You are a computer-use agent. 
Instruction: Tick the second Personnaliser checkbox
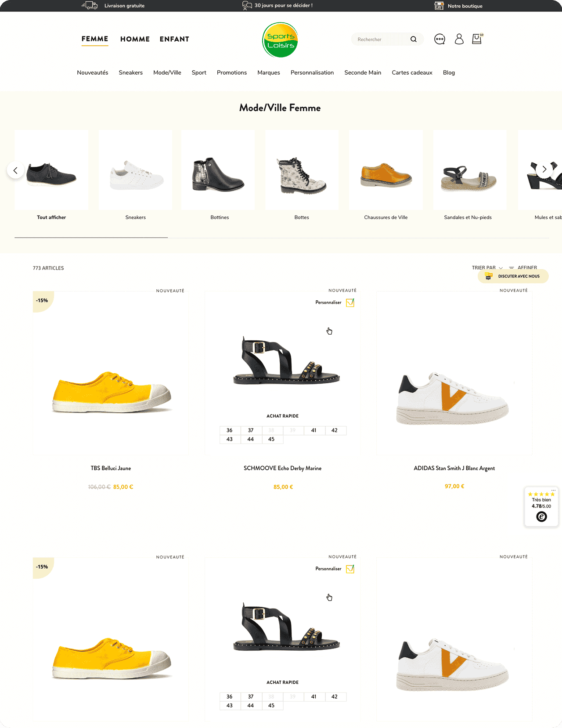[350, 569]
